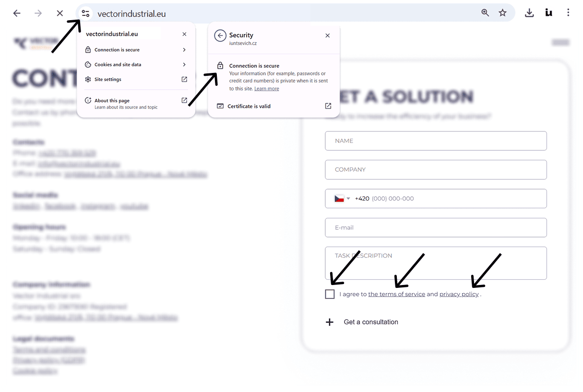Click the zoom magnifier icon in address bar

click(485, 13)
